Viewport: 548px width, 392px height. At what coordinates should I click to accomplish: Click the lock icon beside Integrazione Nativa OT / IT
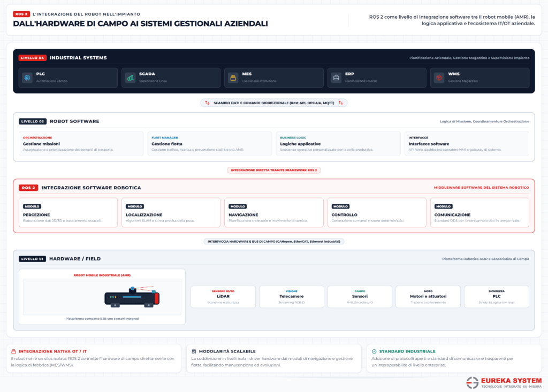point(13,351)
